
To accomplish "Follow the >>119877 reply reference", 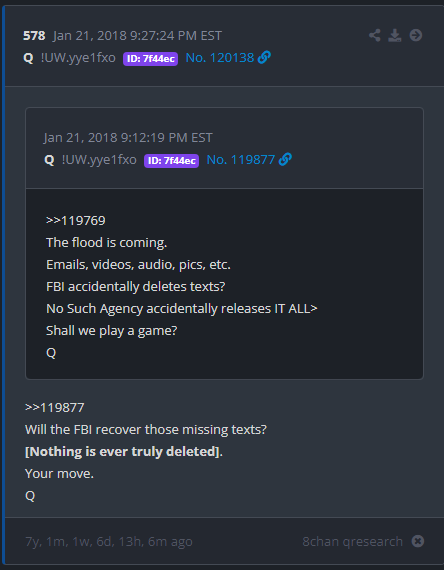I will tap(55, 408).
